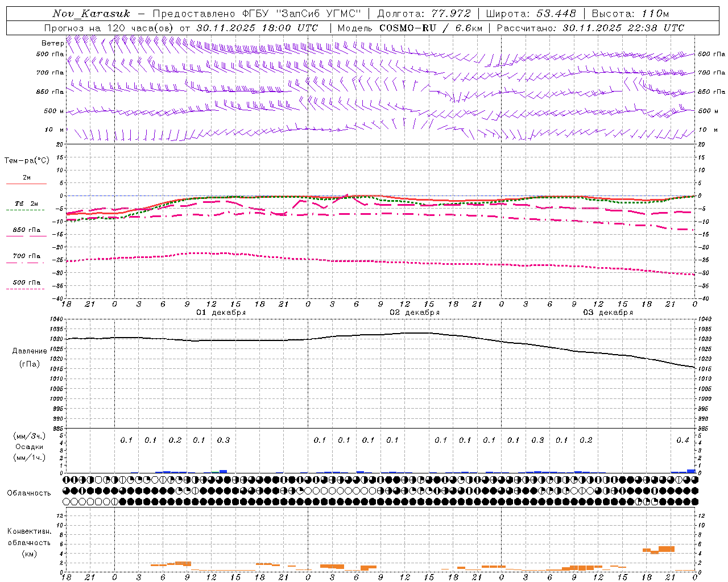Click the Конвективн. label text

pos(29,531)
